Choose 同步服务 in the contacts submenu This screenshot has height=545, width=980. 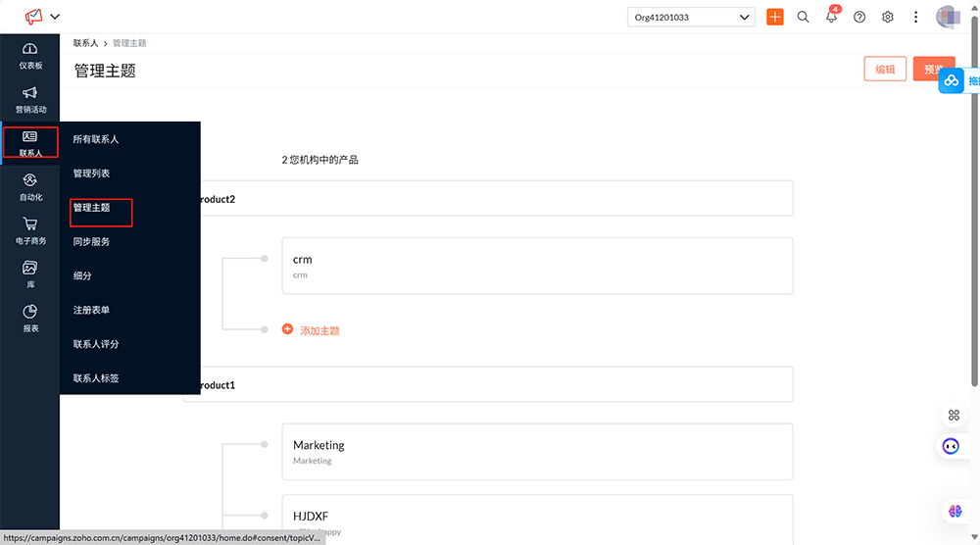[91, 242]
